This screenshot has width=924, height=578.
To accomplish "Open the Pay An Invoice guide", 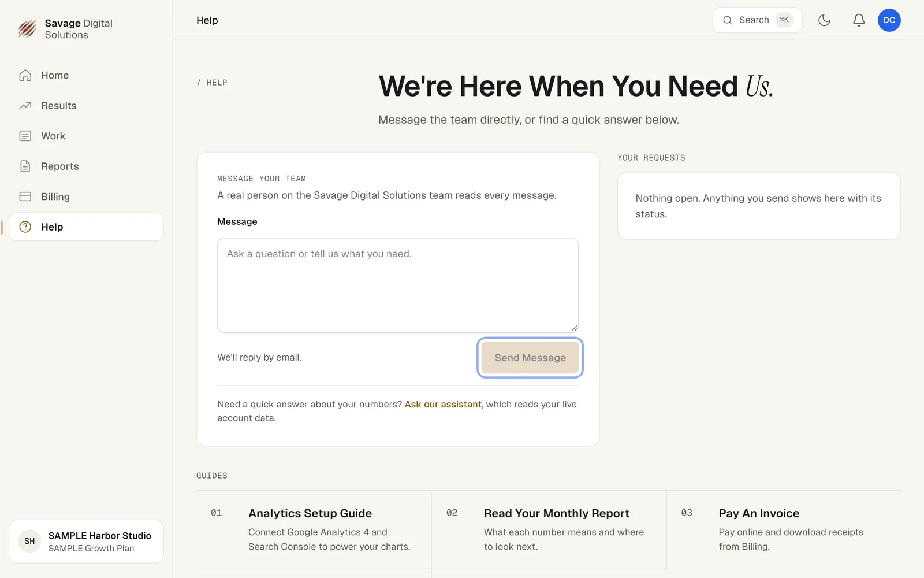I will pos(759,513).
